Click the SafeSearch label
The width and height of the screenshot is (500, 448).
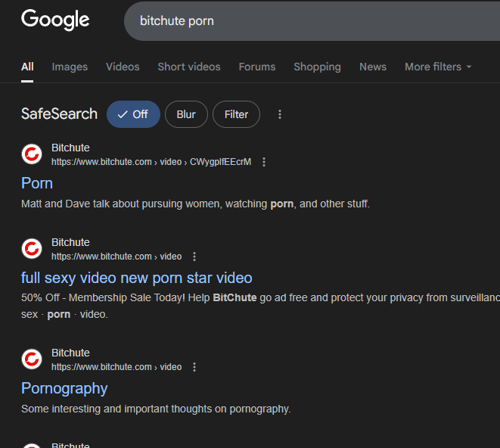[x=59, y=114]
